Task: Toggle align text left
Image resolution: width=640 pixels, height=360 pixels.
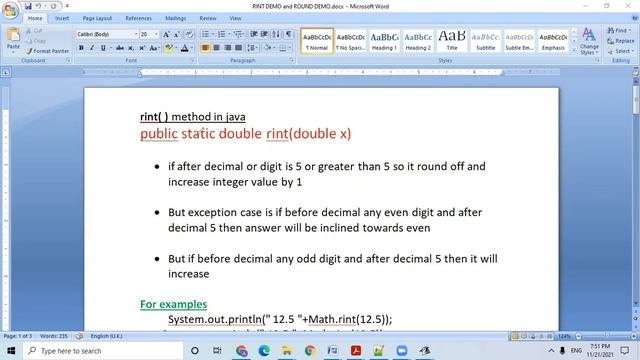Action: (205, 48)
